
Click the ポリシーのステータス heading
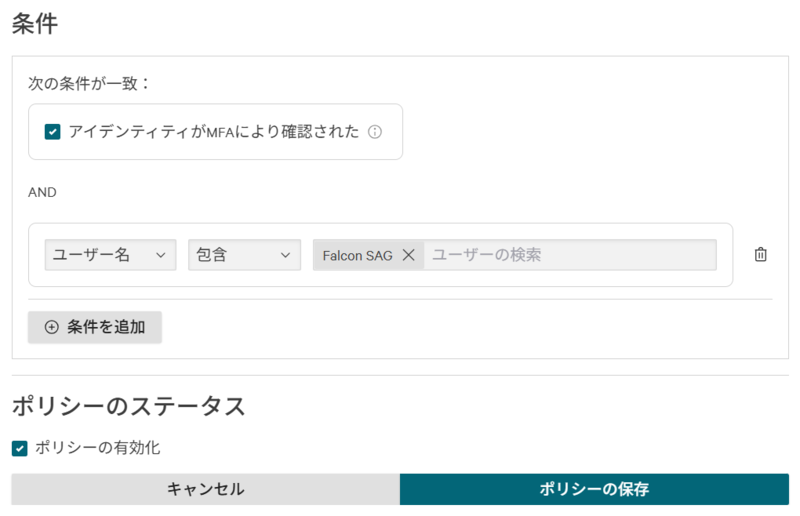(x=129, y=406)
